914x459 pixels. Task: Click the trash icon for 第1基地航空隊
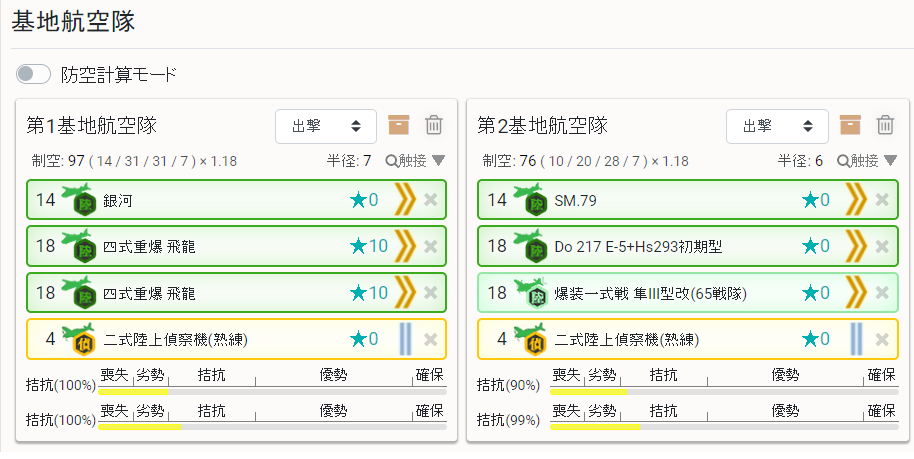click(x=434, y=125)
